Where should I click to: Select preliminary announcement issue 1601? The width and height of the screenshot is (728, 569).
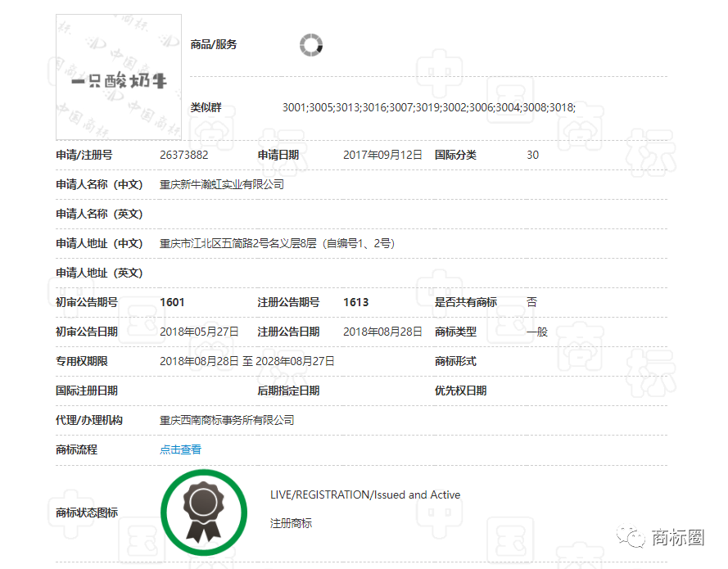coord(173,302)
